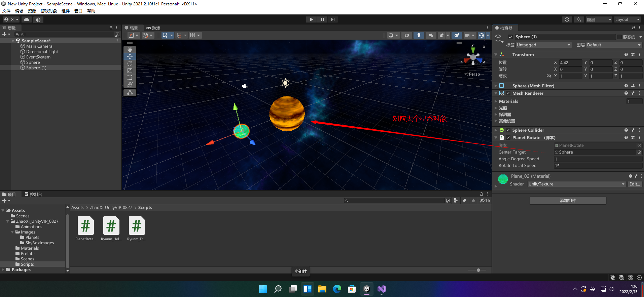Select the Scale tool in scene toolbar

click(x=130, y=71)
